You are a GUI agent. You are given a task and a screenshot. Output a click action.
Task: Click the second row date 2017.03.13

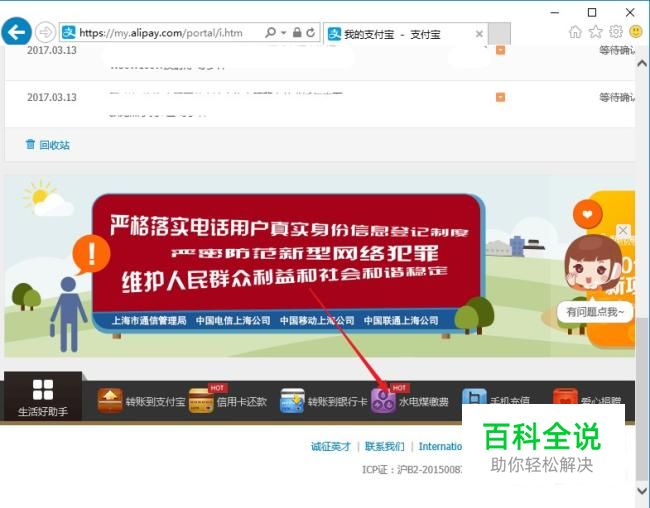click(52, 97)
